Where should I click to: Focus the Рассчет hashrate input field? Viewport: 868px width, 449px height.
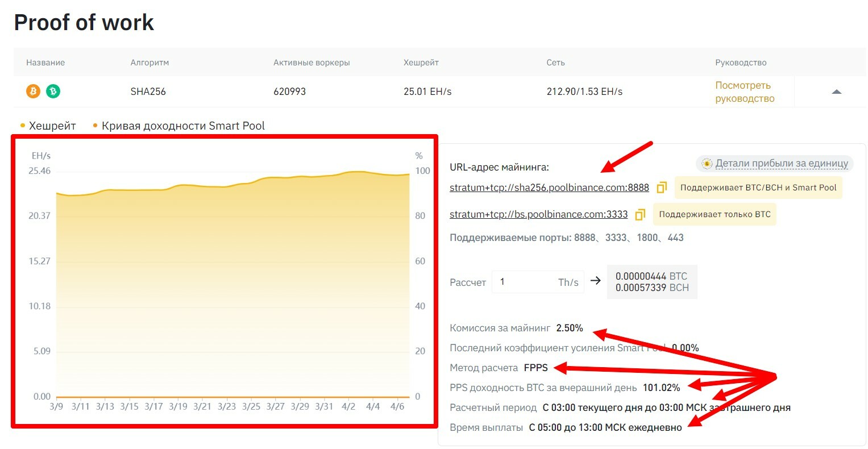(x=538, y=282)
